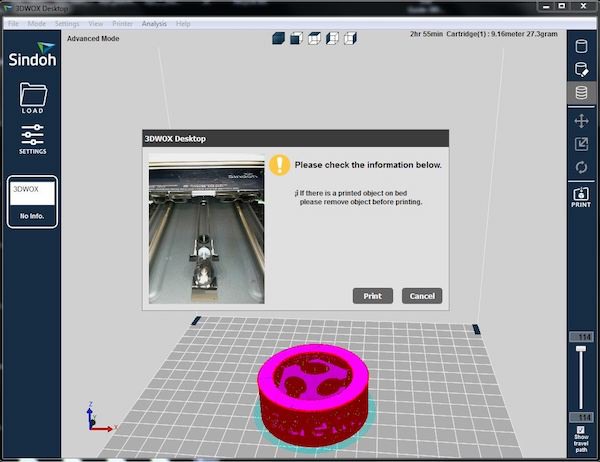This screenshot has height=462, width=600.
Task: Click the Cancel button in dialog
Action: pyautogui.click(x=422, y=296)
